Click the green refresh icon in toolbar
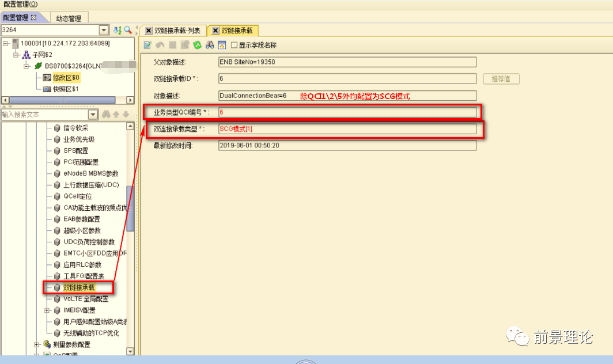 pyautogui.click(x=197, y=45)
